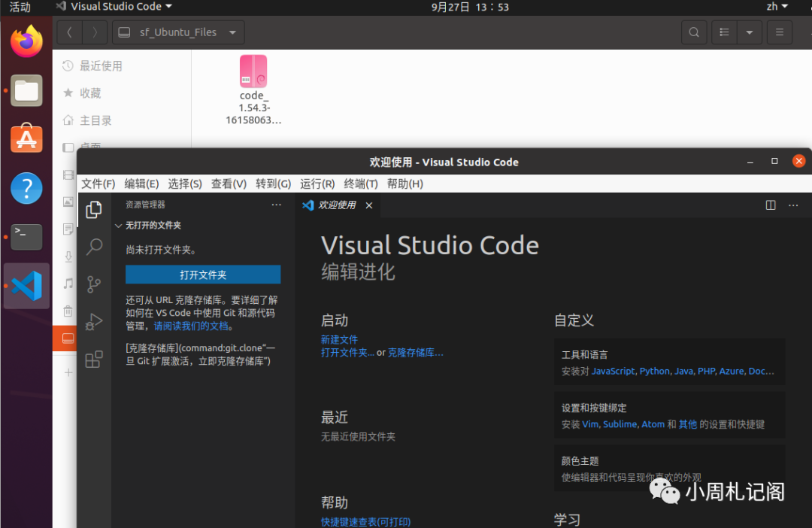
Task: Open the Explorer view in activity bar
Action: (94, 210)
